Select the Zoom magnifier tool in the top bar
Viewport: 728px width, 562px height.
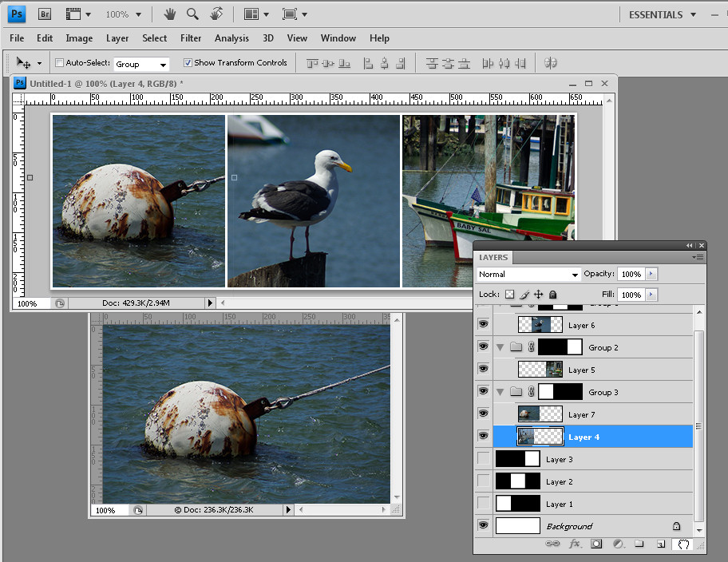point(192,14)
